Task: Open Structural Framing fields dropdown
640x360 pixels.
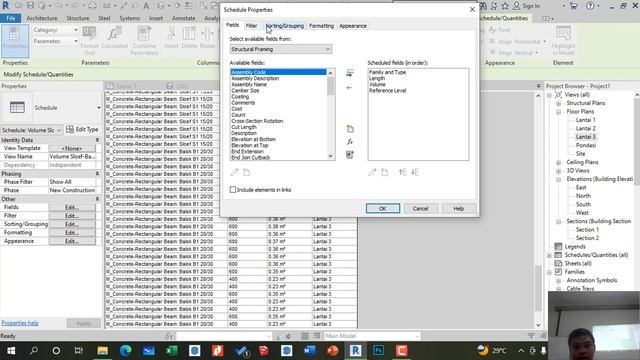Action: coord(281,49)
